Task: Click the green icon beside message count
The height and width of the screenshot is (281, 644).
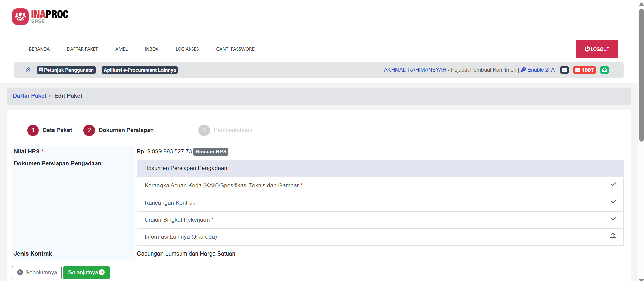Action: pyautogui.click(x=604, y=70)
